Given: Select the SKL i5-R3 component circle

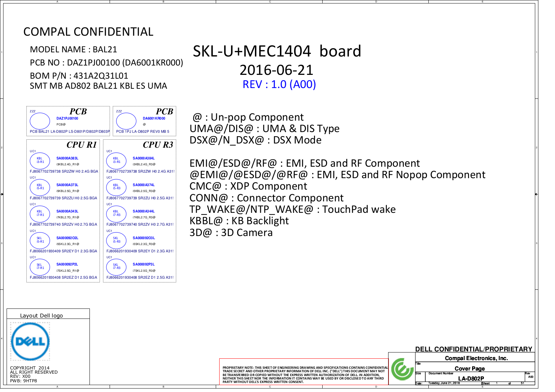Looking at the screenshot, I should tap(116, 240).
